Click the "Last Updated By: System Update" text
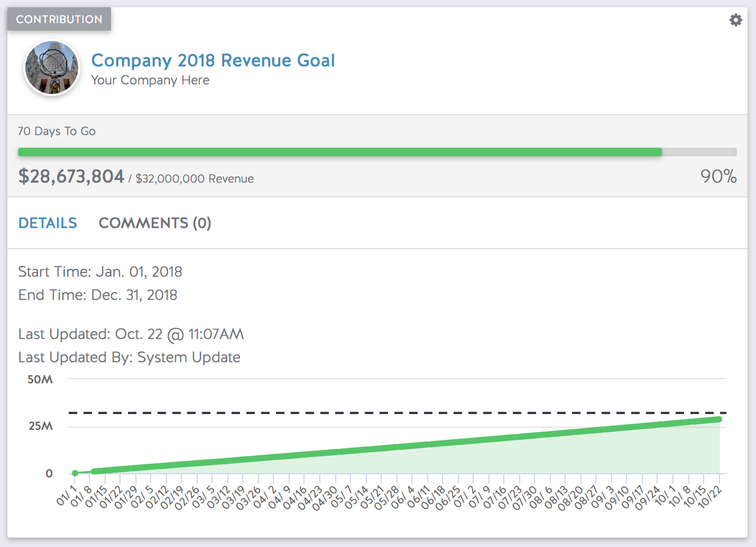 (129, 357)
